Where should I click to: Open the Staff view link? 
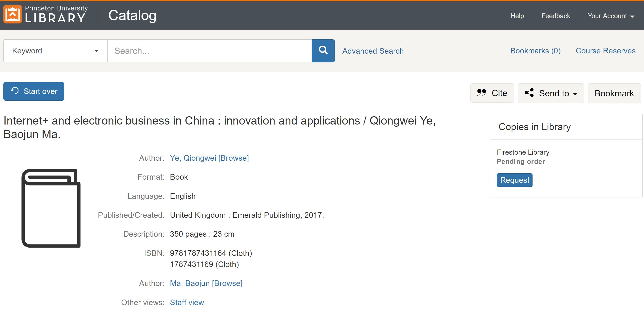187,302
